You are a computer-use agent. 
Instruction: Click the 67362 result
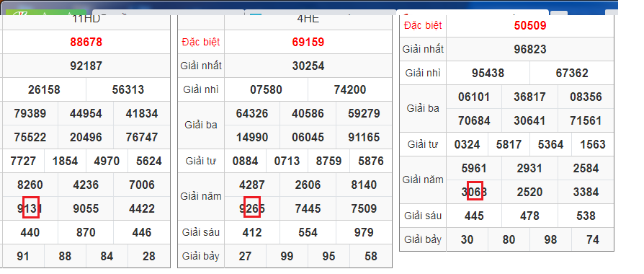click(x=572, y=74)
